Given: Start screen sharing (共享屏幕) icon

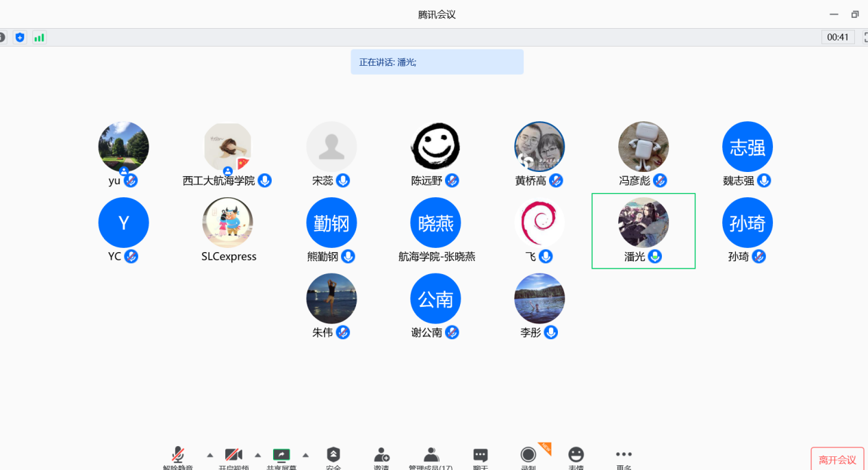Looking at the screenshot, I should (281, 454).
